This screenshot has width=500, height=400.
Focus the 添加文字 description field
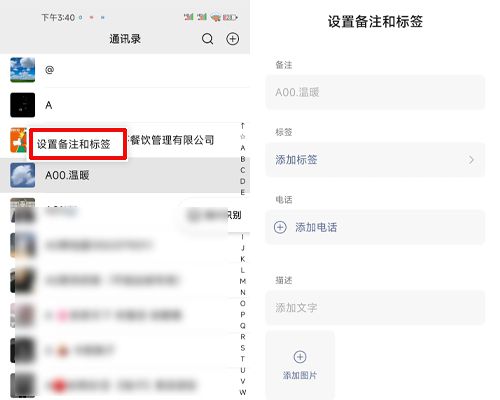click(375, 307)
